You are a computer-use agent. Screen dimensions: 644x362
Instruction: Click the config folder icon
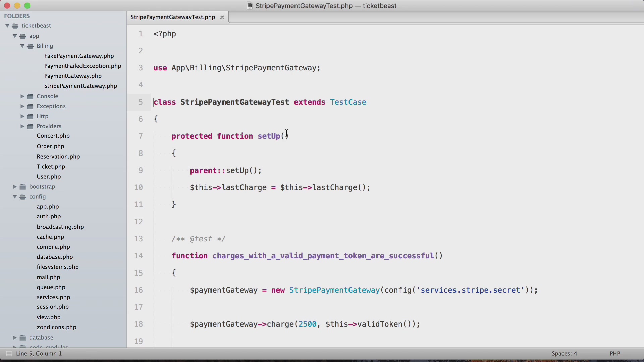tap(23, 197)
